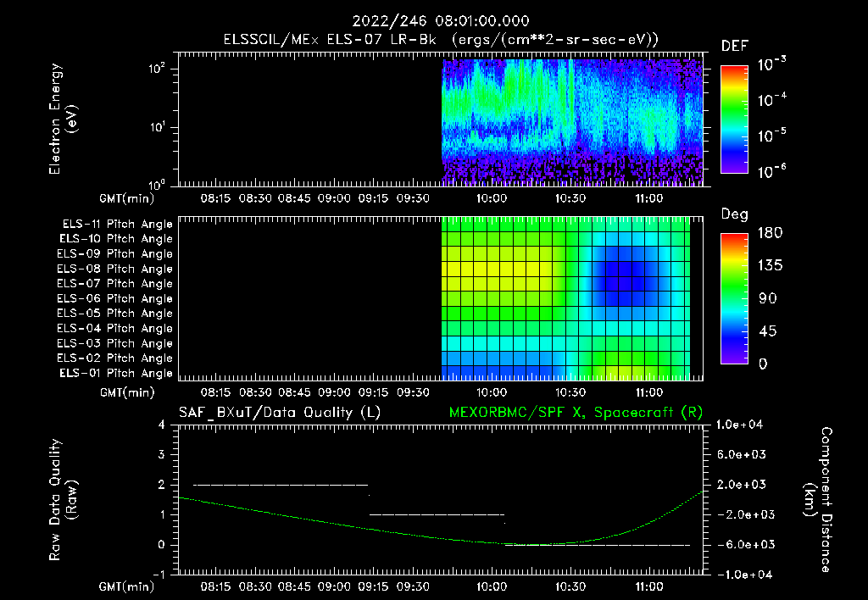
Task: Click the GMT(min) label under spectrogram
Action: point(127,199)
